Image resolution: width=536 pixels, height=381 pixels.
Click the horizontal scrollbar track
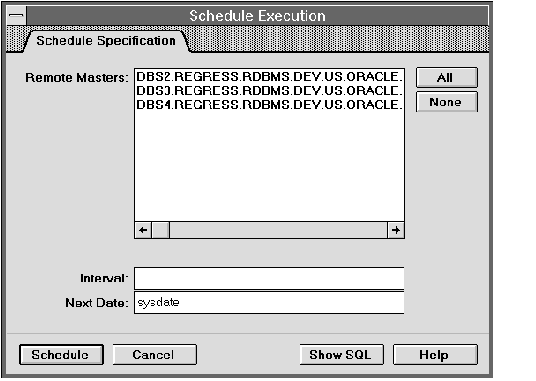click(x=278, y=230)
